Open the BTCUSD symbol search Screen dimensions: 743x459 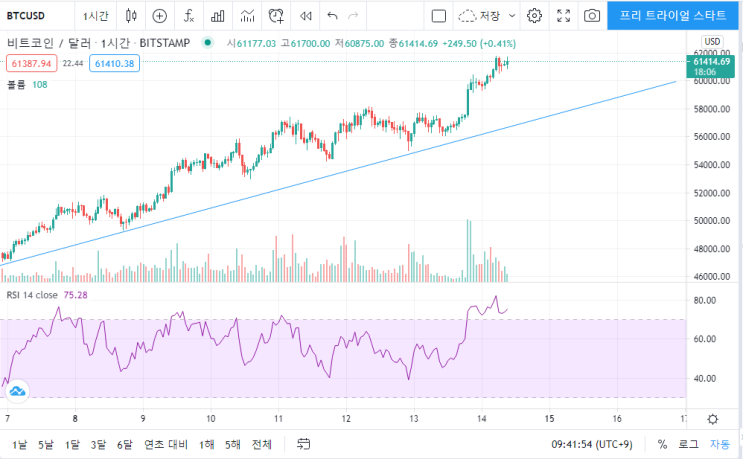tap(26, 16)
